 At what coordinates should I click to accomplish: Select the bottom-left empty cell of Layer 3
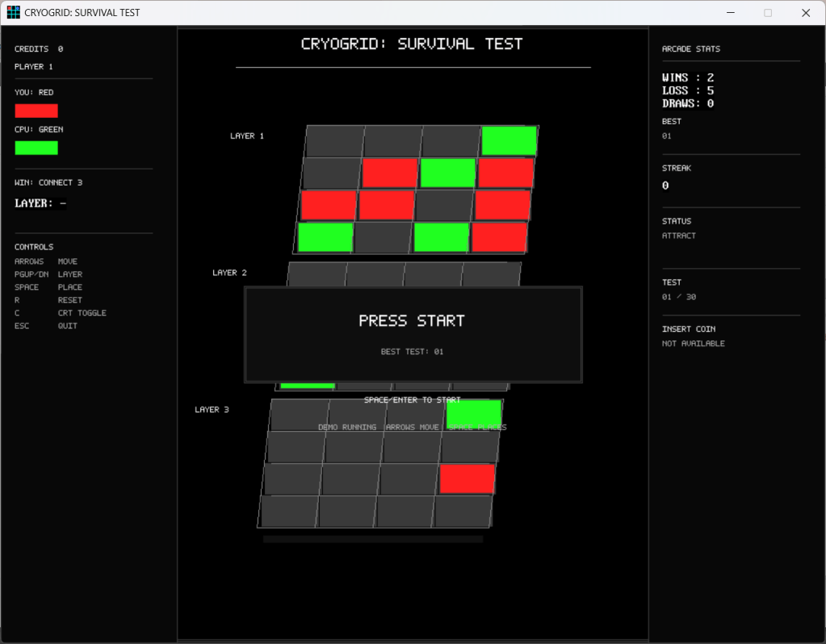[x=289, y=511]
